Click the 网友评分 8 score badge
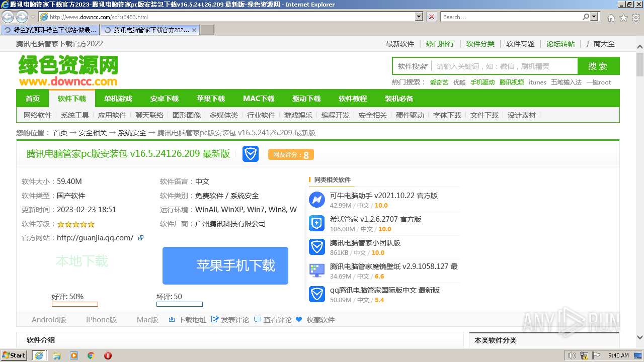This screenshot has width=644, height=362. coord(291,155)
